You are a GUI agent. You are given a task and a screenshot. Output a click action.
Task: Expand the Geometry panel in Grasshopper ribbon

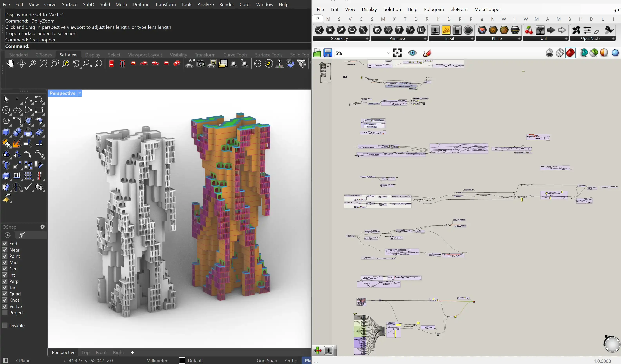coord(367,39)
